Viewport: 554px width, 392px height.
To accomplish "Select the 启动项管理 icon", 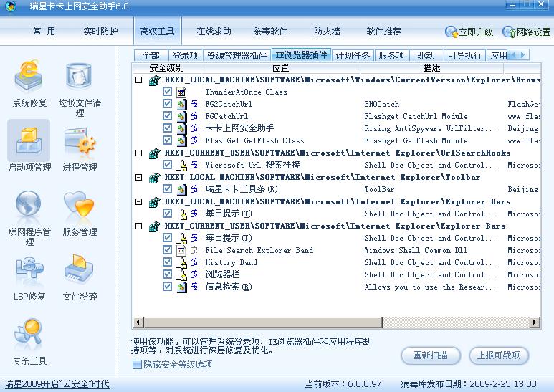I will click(x=29, y=141).
